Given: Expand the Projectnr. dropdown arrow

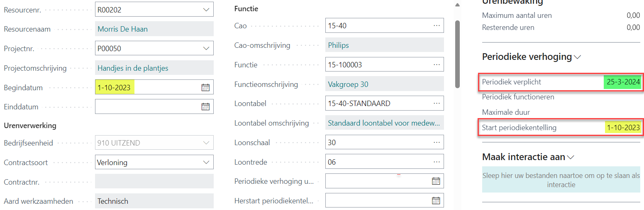Looking at the screenshot, I should pyautogui.click(x=206, y=48).
